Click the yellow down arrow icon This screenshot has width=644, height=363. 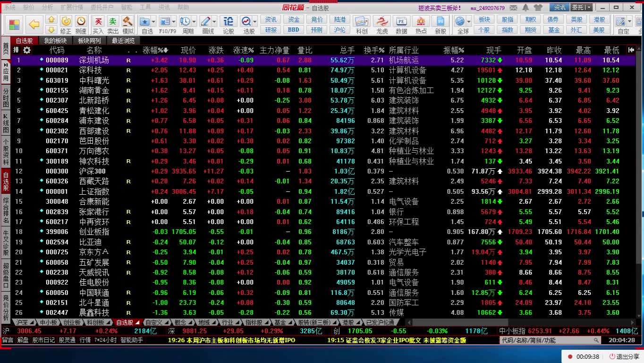(51, 30)
